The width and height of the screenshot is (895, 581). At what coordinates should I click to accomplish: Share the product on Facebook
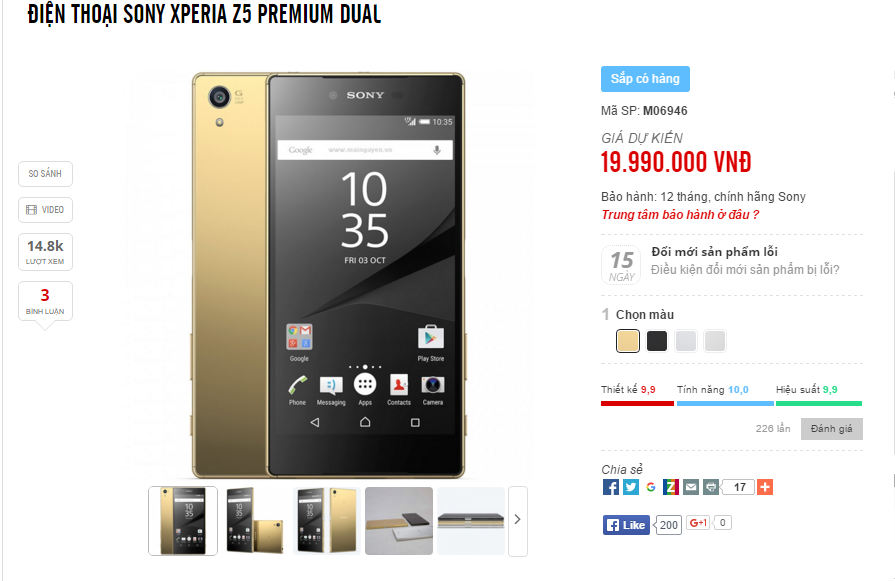coord(611,487)
